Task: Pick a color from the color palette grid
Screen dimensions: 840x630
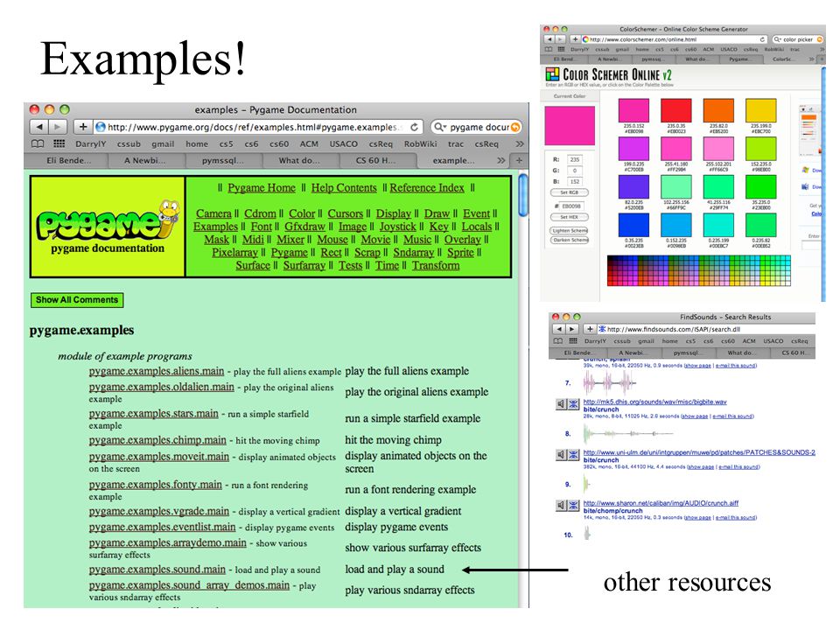Action: tap(698, 270)
